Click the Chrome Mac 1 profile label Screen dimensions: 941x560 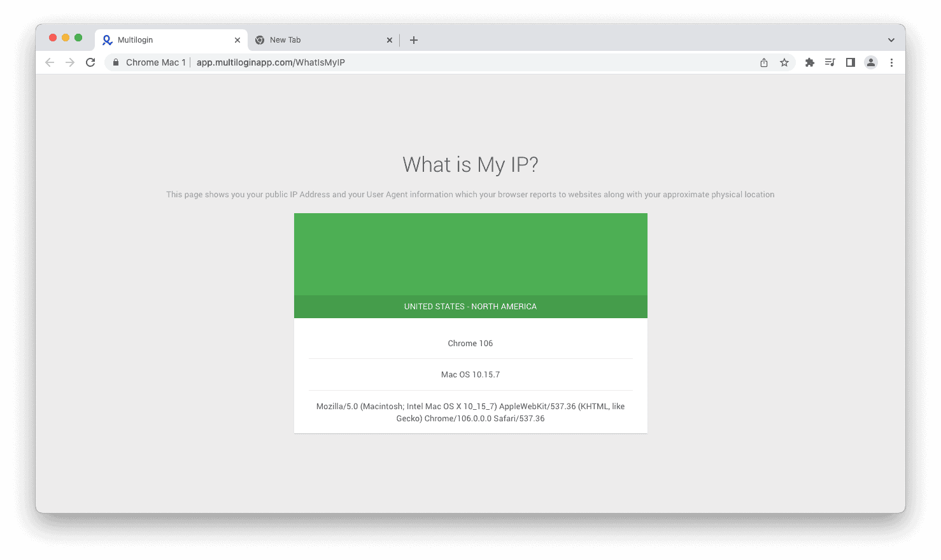[x=156, y=62]
